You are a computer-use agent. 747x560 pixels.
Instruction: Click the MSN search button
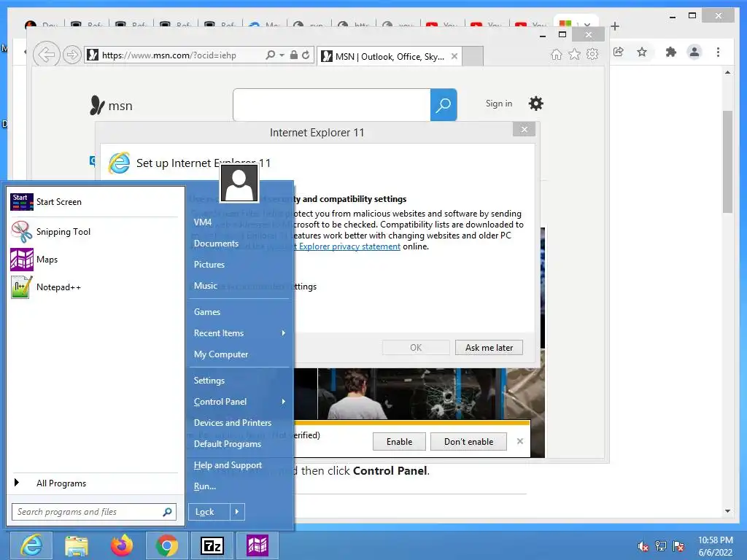click(x=444, y=105)
